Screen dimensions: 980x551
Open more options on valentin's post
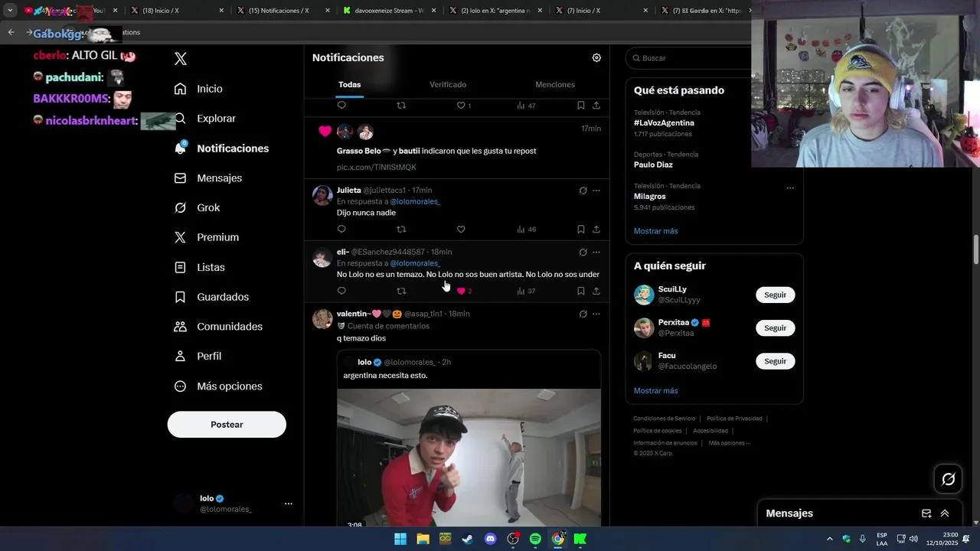coord(596,315)
